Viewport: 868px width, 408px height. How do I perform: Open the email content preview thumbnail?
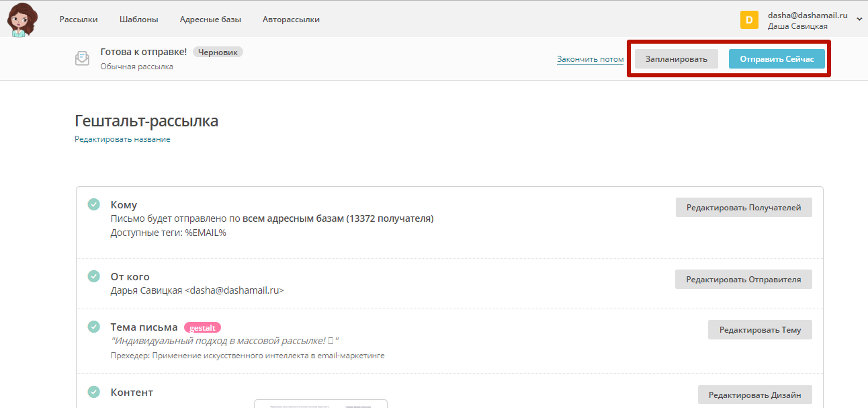click(x=320, y=404)
